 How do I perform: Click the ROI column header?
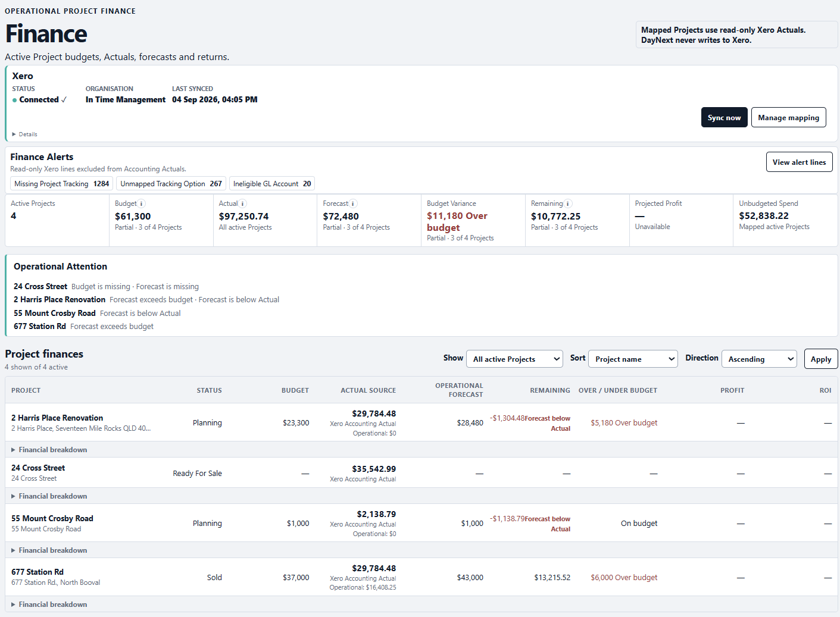(x=826, y=390)
